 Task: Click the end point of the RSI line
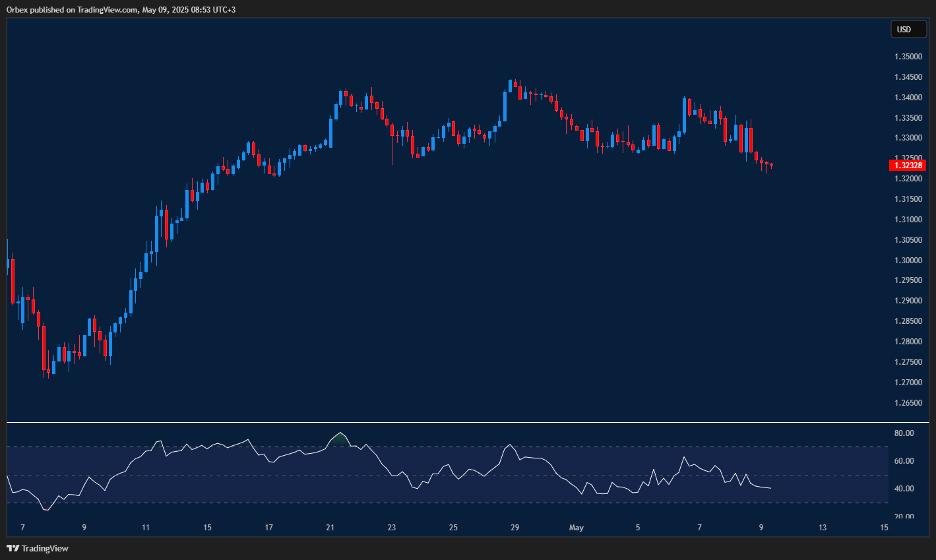coord(770,488)
